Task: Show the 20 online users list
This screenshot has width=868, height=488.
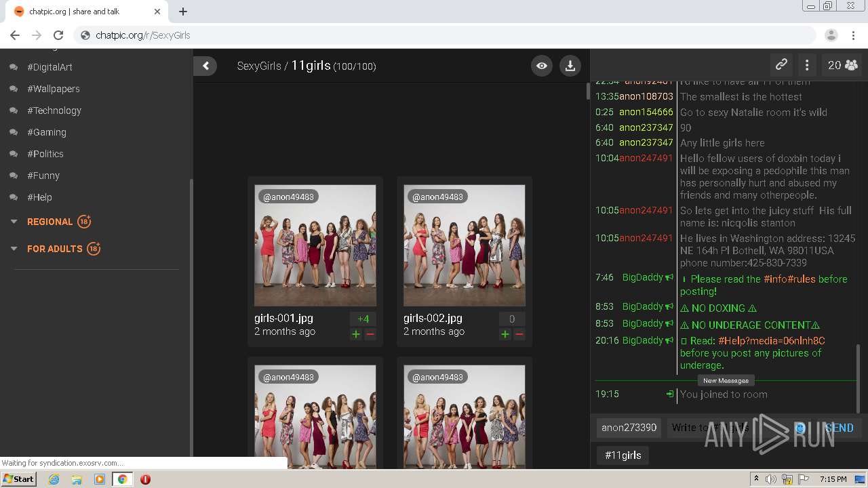Action: (842, 65)
